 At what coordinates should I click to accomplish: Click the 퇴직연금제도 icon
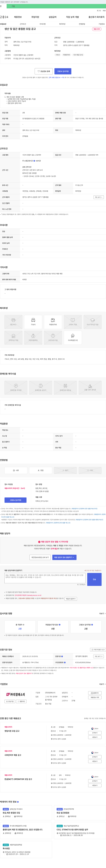click(x=33, y=338)
